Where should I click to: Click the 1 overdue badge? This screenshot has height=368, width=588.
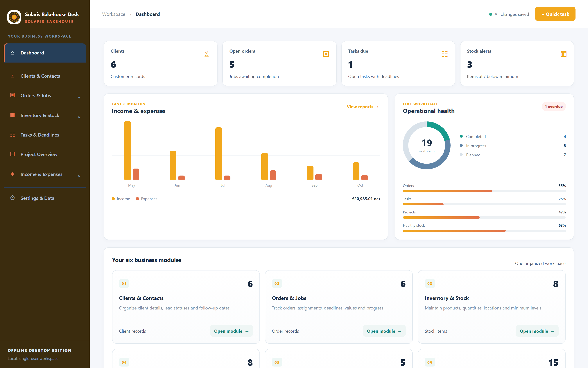click(553, 106)
